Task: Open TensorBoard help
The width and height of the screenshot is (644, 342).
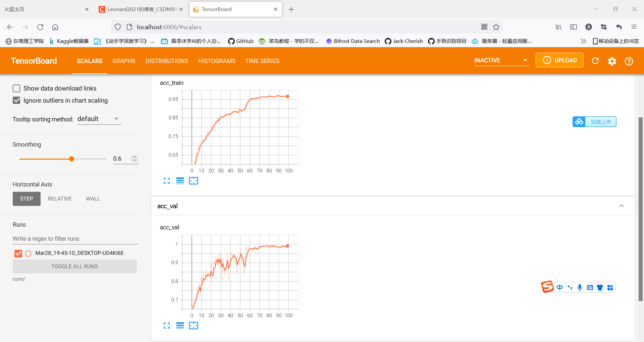Action: tap(629, 61)
